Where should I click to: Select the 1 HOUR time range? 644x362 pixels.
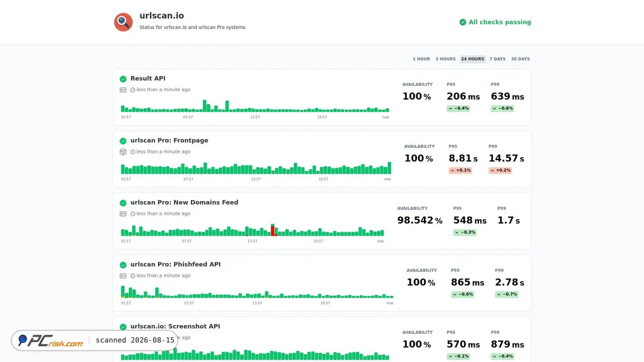tap(422, 59)
